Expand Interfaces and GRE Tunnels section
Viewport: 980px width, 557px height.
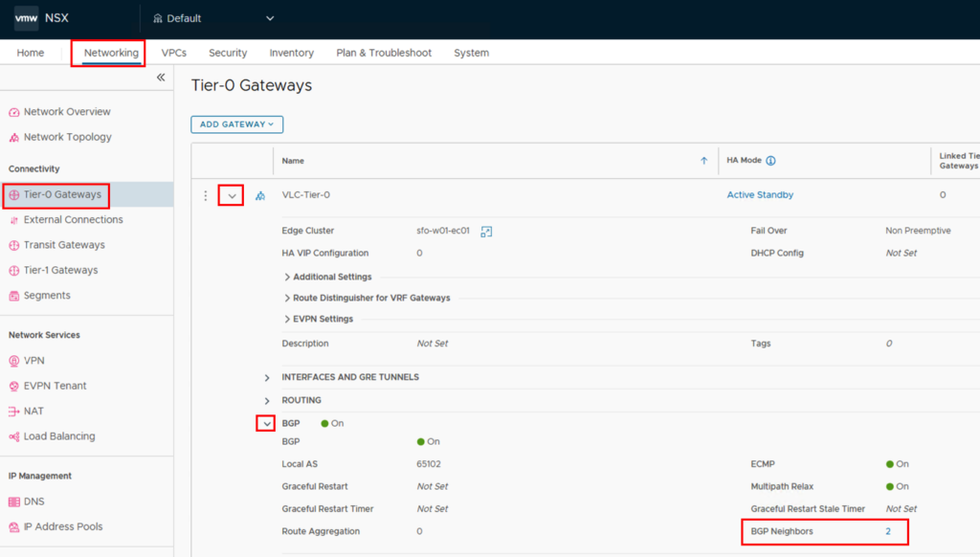pos(267,377)
